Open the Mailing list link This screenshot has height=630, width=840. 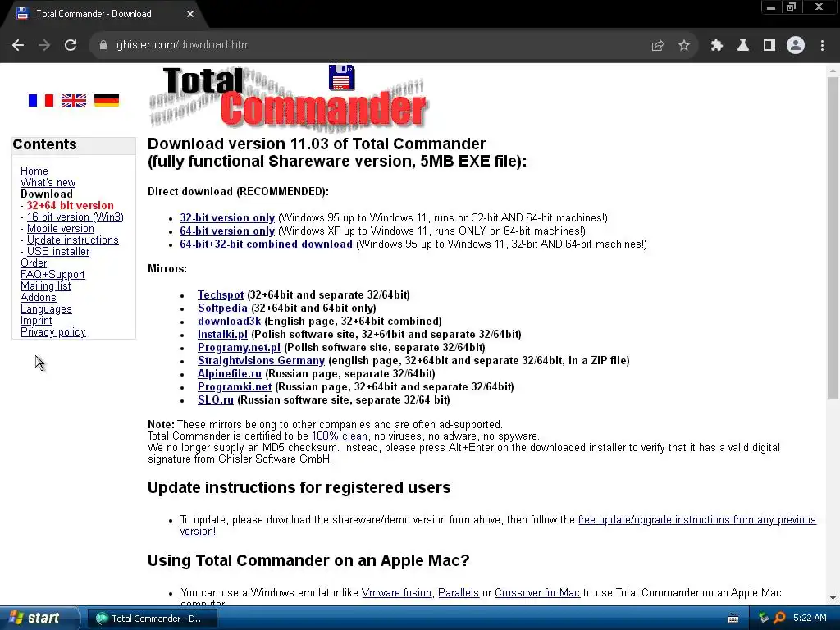46,286
